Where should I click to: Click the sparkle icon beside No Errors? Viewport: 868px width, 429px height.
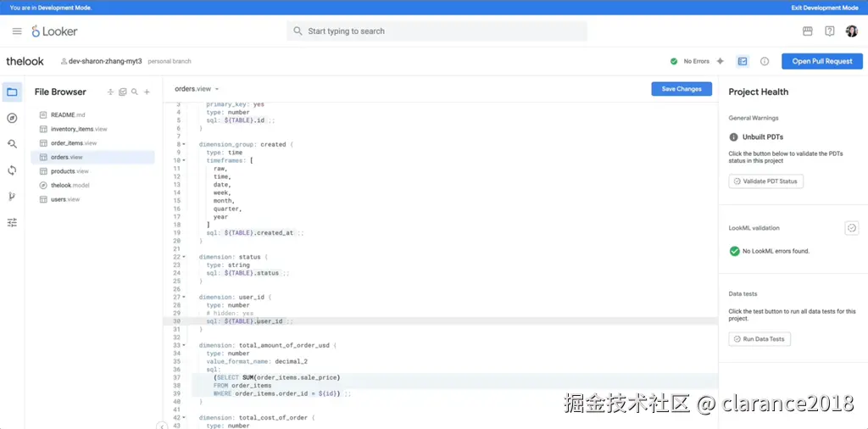pyautogui.click(x=721, y=61)
